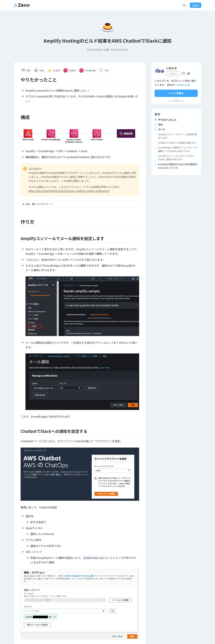
Task: Click the クライアントを設定 orange button
Action: [x=106, y=494]
